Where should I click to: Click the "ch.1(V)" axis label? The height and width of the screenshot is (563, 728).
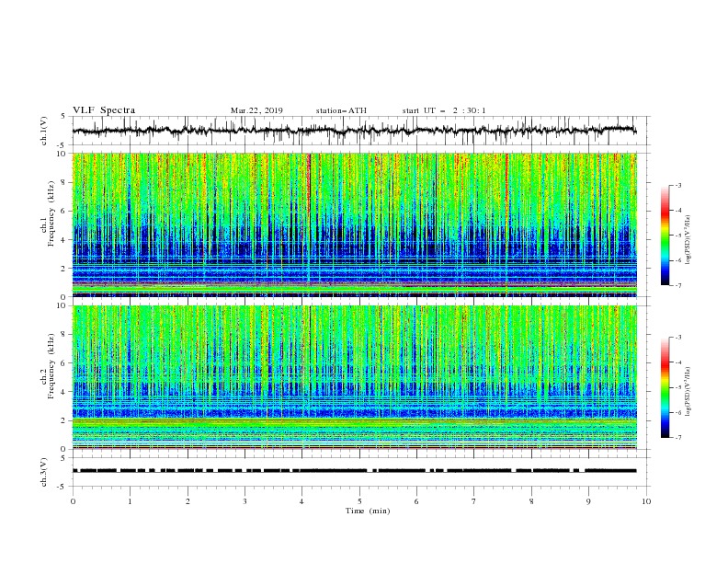pos(44,131)
